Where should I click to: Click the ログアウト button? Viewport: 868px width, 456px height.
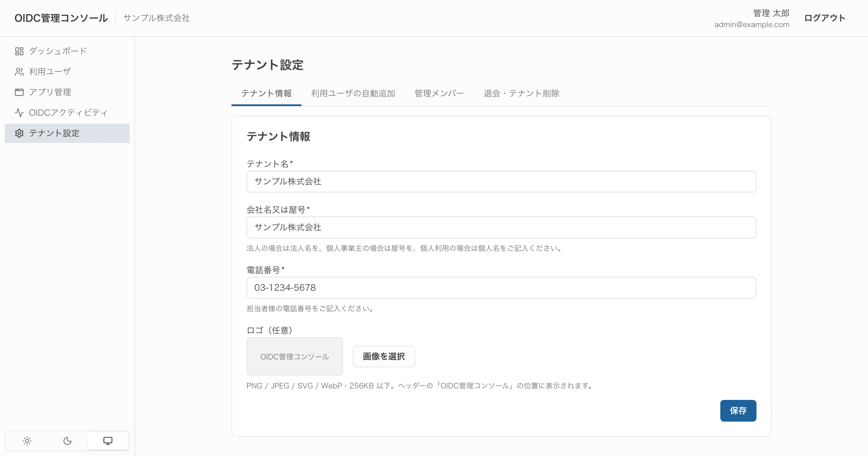pos(825,18)
